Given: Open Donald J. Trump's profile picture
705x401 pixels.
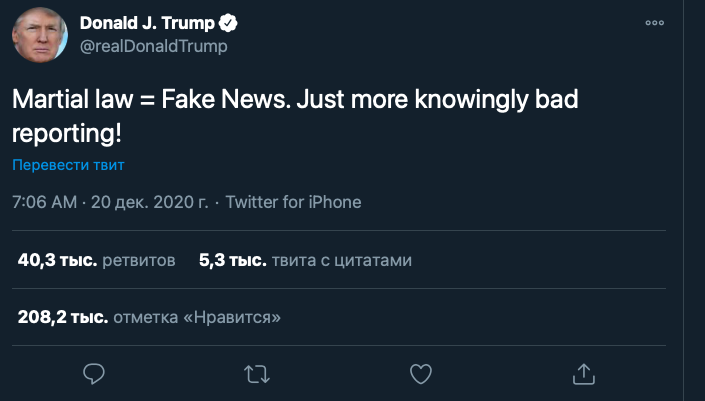Looking at the screenshot, I should (x=40, y=36).
